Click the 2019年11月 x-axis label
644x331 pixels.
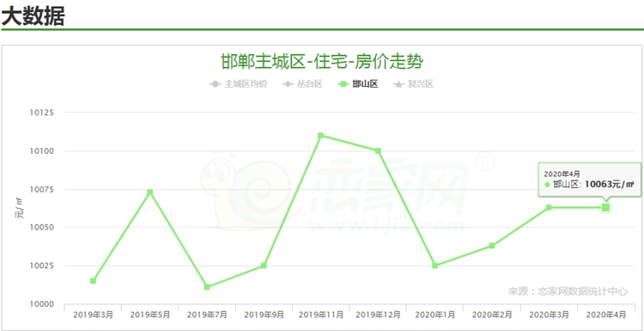(x=321, y=315)
